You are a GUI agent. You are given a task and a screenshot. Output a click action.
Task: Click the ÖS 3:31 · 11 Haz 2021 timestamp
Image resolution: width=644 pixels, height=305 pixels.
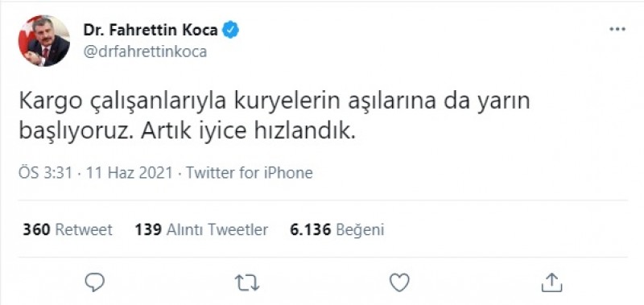tap(95, 172)
